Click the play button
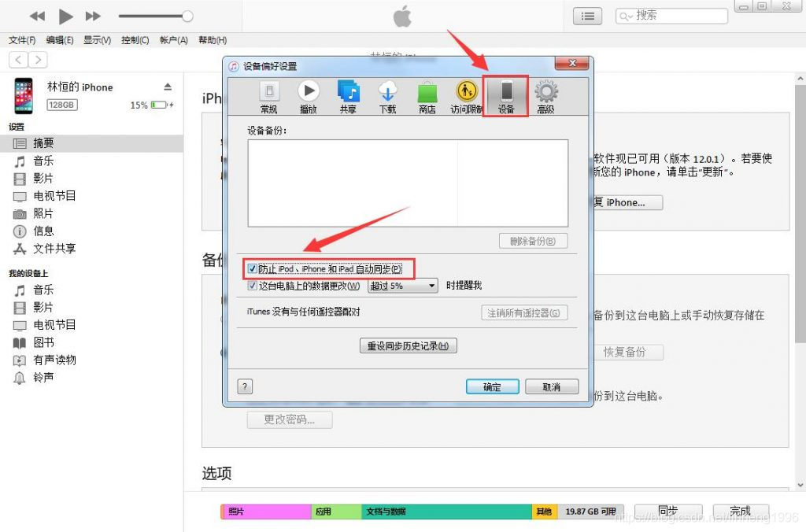The height and width of the screenshot is (532, 806). (x=65, y=17)
